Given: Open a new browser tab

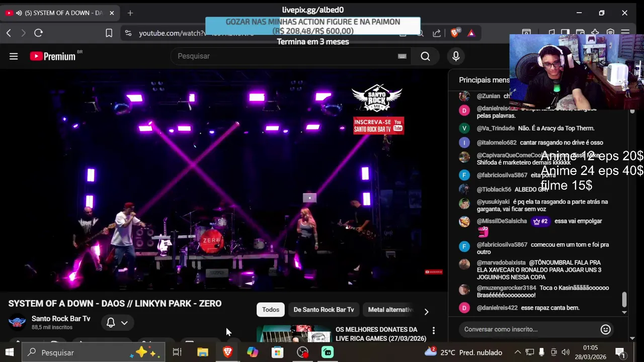Looking at the screenshot, I should point(130,13).
